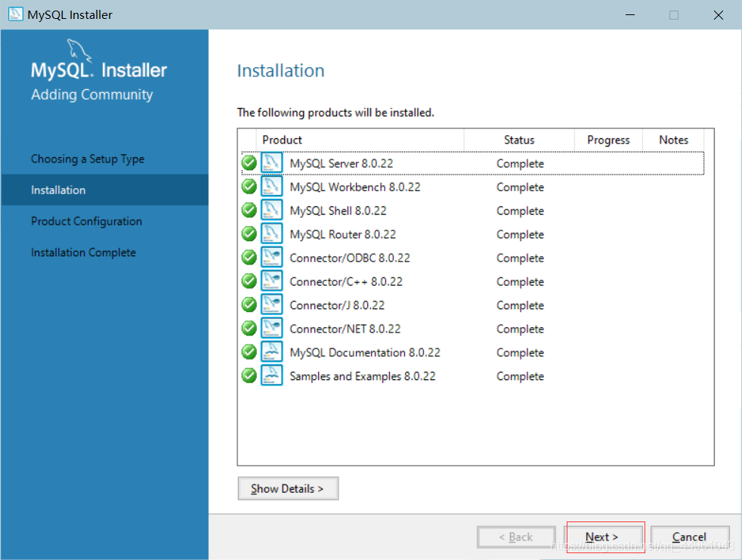The image size is (742, 560).
Task: Click green checkmark beside MySQL Shell
Action: tap(249, 210)
